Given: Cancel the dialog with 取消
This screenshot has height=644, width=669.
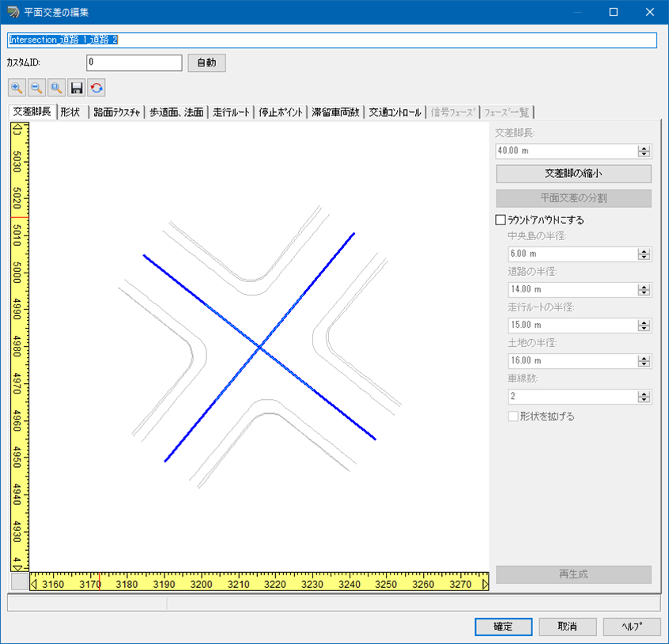Looking at the screenshot, I should point(568,626).
